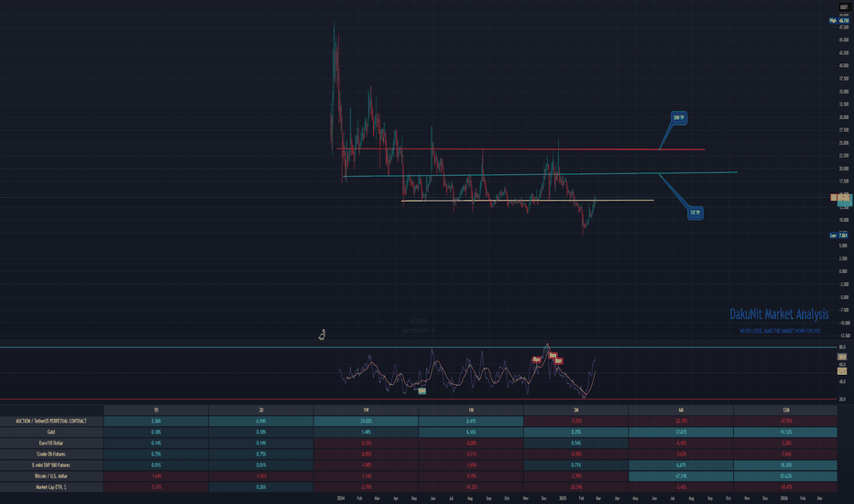This screenshot has width=854, height=504.
Task: Click the Gold row 1W cell
Action: (366, 433)
